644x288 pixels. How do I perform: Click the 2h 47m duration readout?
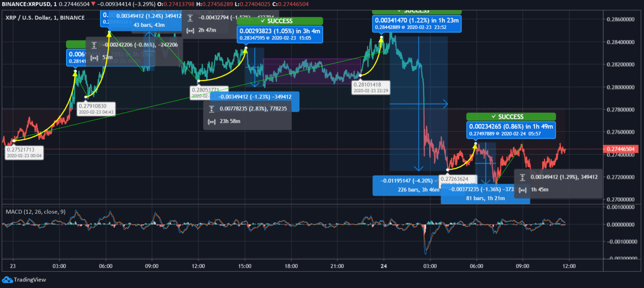[x=207, y=30]
